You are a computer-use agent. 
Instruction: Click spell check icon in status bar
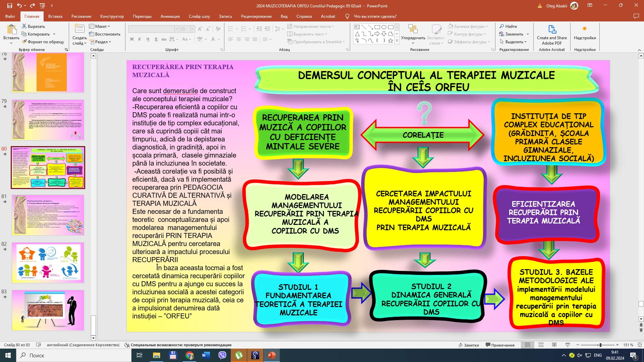39,345
